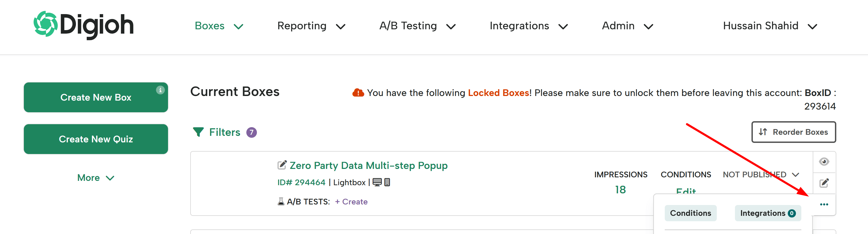
Task: Open the Reporting menu
Action: 311,26
